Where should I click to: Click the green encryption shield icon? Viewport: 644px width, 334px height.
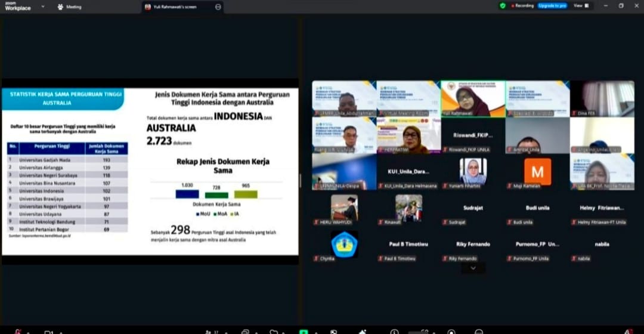coord(502,6)
